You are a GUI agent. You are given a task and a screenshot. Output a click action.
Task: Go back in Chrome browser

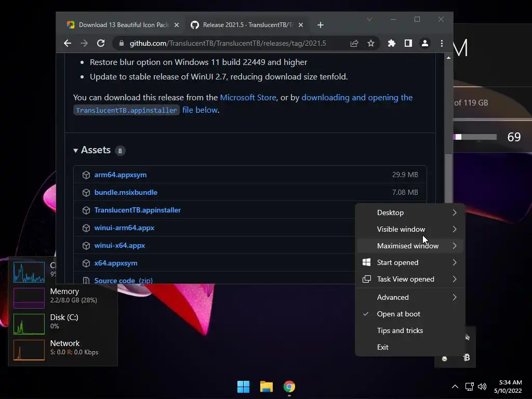point(68,44)
